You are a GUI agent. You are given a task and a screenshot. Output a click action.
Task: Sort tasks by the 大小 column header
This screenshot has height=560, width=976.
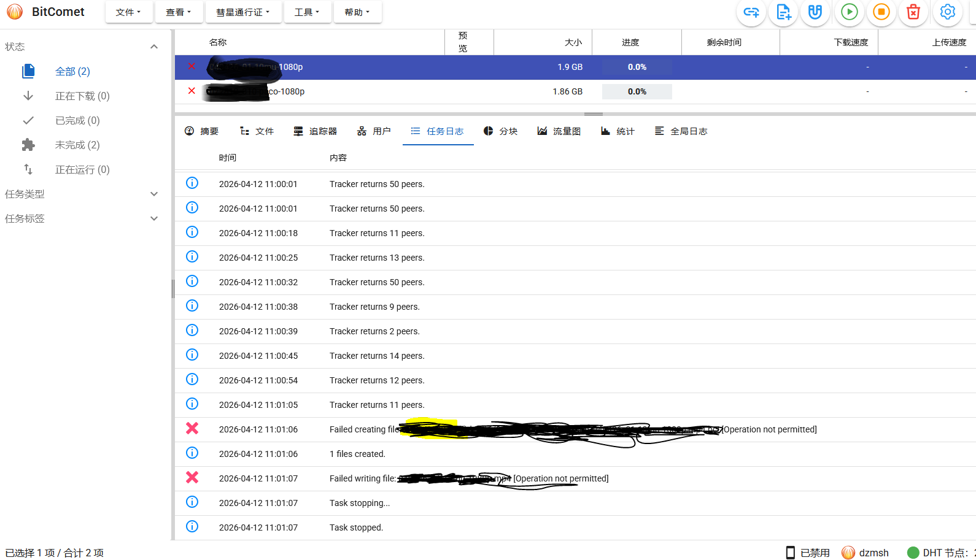click(573, 42)
